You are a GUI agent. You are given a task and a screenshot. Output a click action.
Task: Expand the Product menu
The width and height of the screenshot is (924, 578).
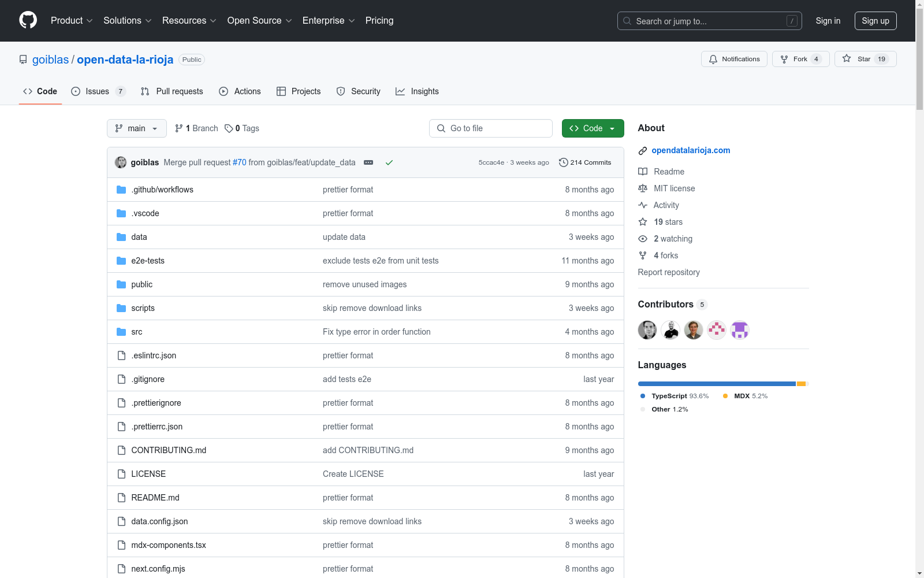(72, 21)
